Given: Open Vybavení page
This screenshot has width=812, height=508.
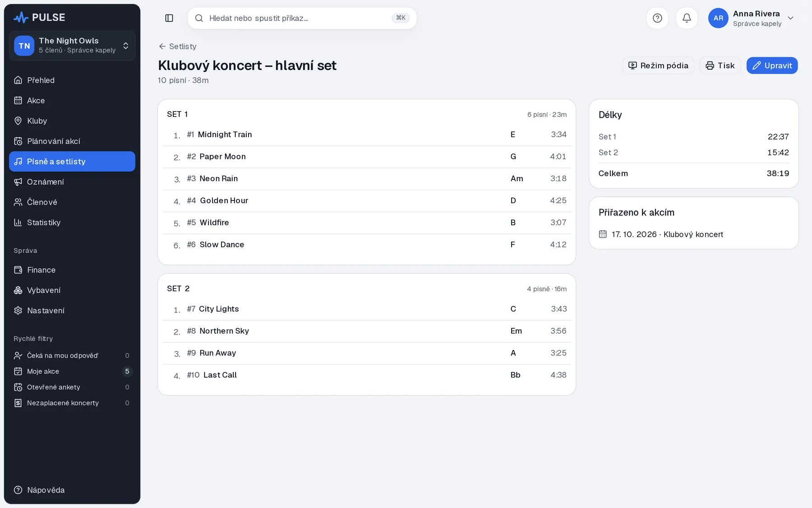Looking at the screenshot, I should click(72, 290).
